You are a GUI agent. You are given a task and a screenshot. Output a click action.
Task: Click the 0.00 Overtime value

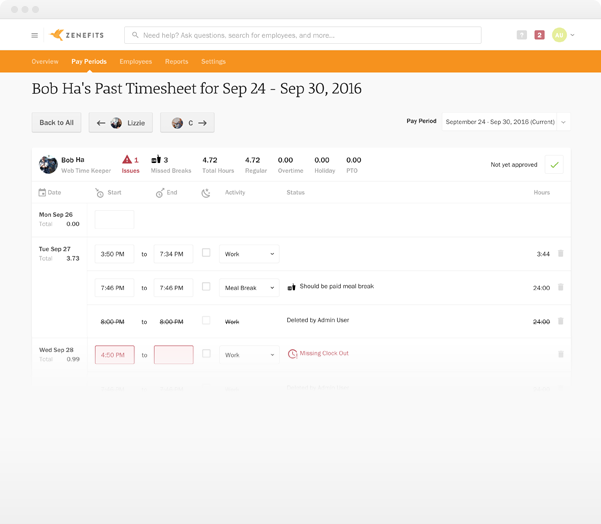coord(285,160)
